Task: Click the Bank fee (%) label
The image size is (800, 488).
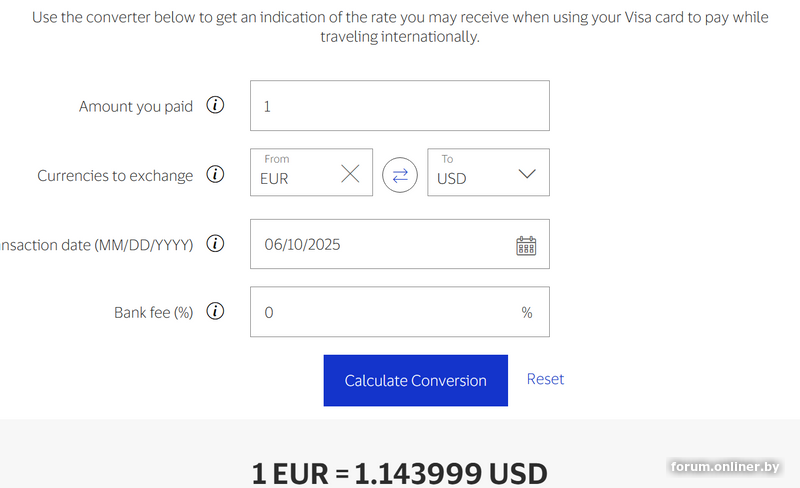Action: coord(154,312)
